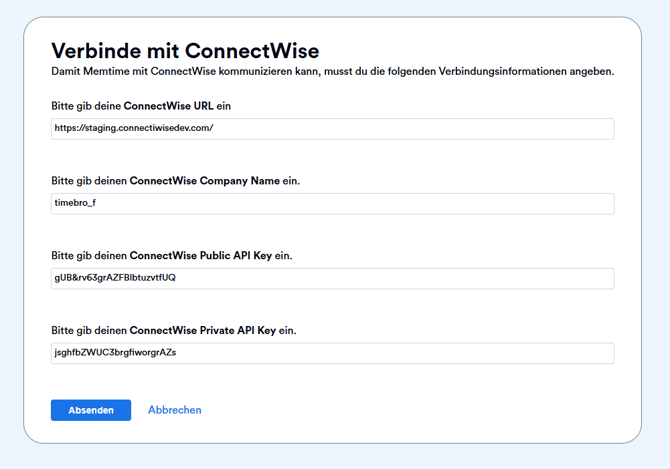Click on the 'gUB&rv63grAZFBlbtuzvtfUQ' key value
Viewport: 670px width, 469px height.
pos(115,278)
